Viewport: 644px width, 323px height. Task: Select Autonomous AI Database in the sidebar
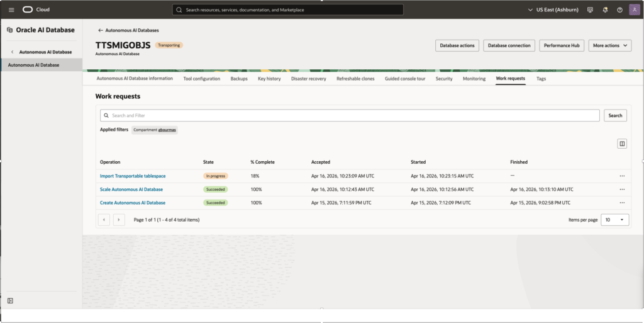pyautogui.click(x=42, y=65)
